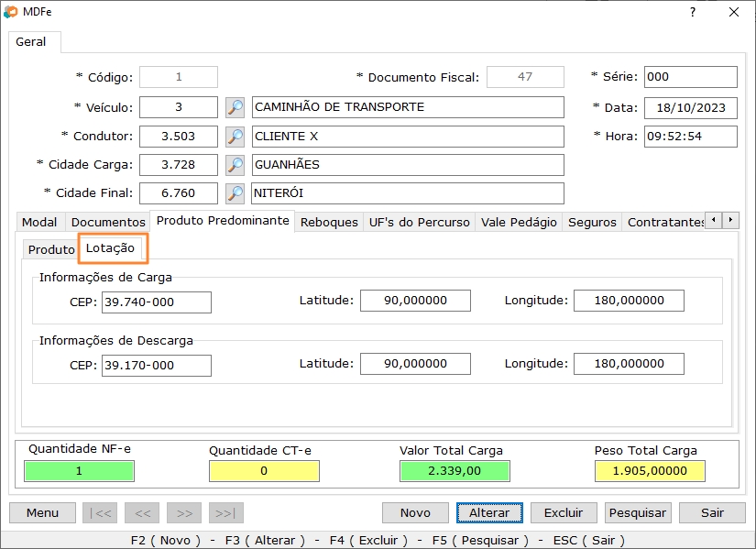Go to first record button
Screen dimensions: 756x549
click(x=100, y=513)
